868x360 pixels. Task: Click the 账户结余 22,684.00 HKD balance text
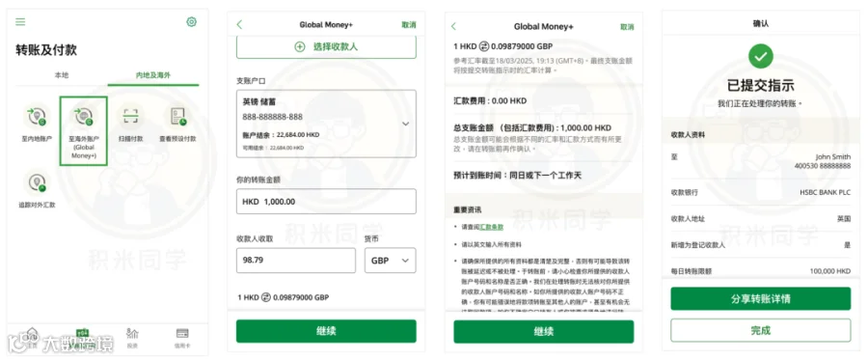click(281, 135)
